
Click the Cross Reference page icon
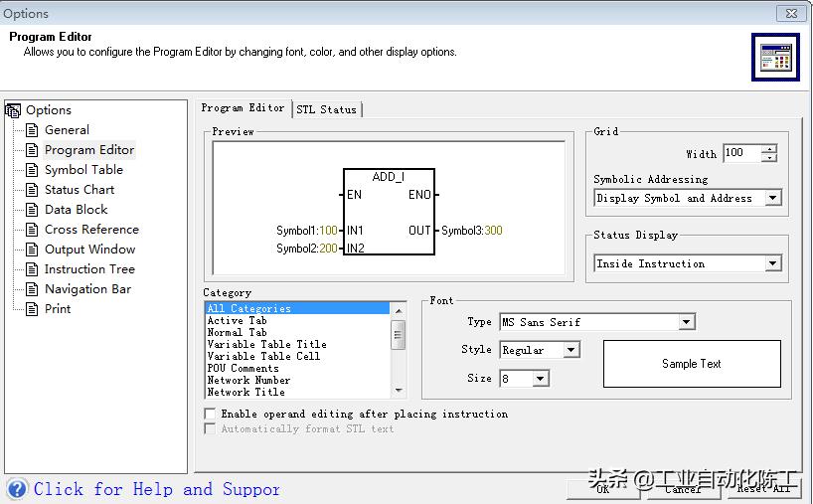click(x=33, y=230)
